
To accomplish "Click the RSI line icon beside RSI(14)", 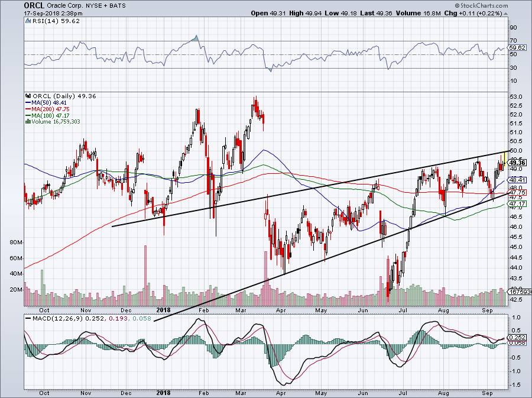I will click(28, 21).
